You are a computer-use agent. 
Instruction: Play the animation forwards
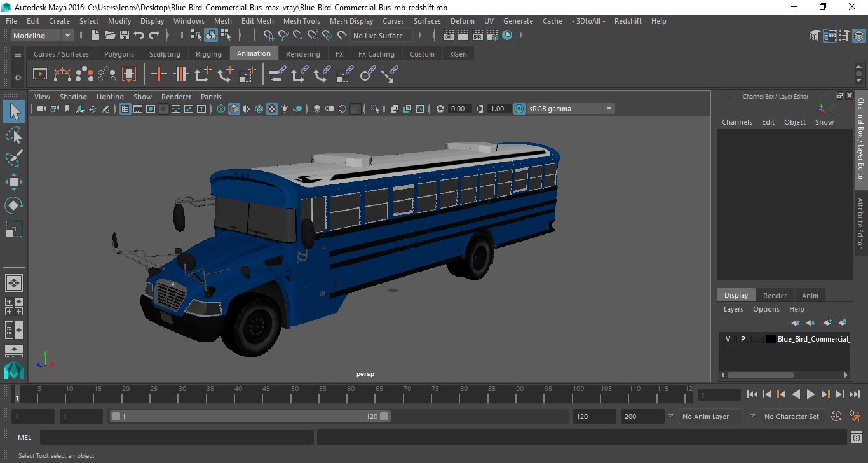[x=810, y=394]
